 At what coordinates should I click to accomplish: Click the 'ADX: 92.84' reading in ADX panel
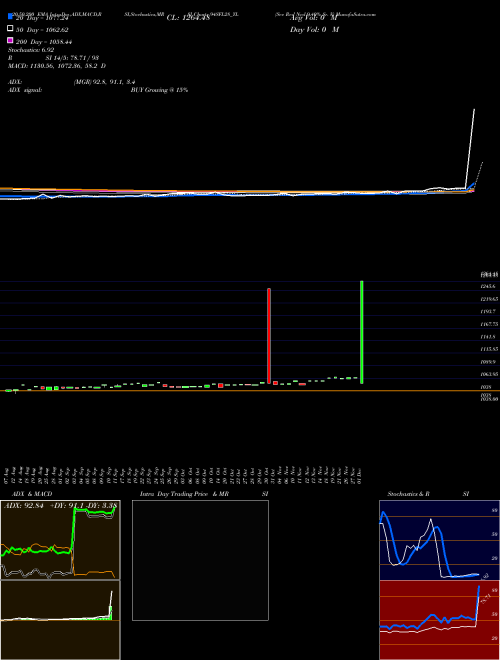[x=24, y=506]
